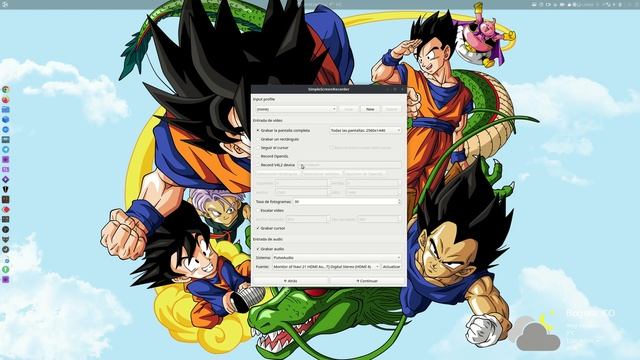Uncheck the Grabar cursor checkbox
Screen dimensions: 640x360
click(x=271, y=228)
